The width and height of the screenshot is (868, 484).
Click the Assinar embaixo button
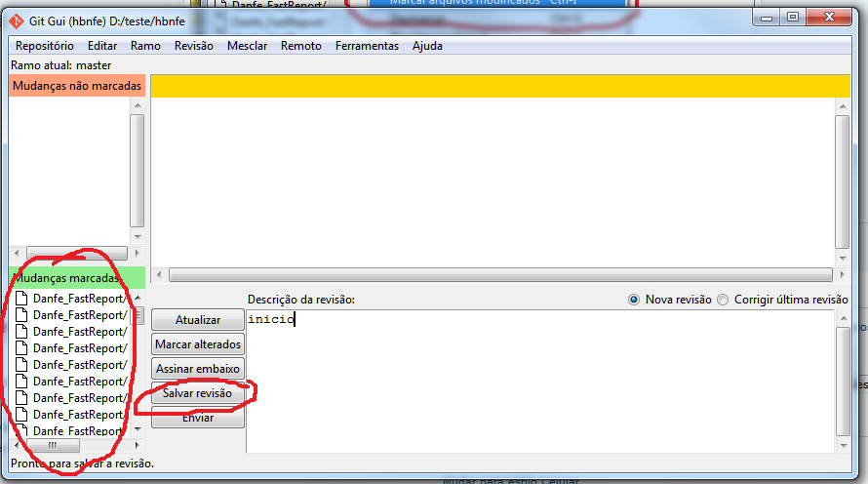(x=198, y=369)
